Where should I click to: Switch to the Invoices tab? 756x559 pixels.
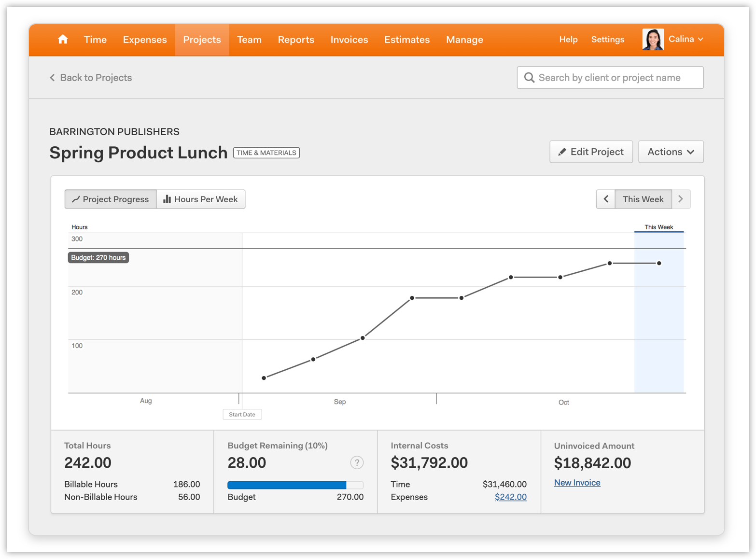tap(349, 40)
